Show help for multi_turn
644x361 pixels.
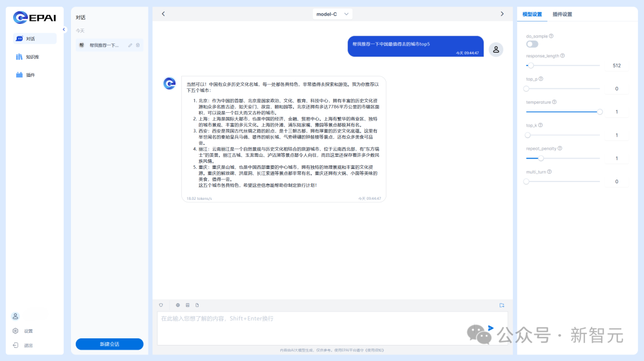tap(550, 172)
